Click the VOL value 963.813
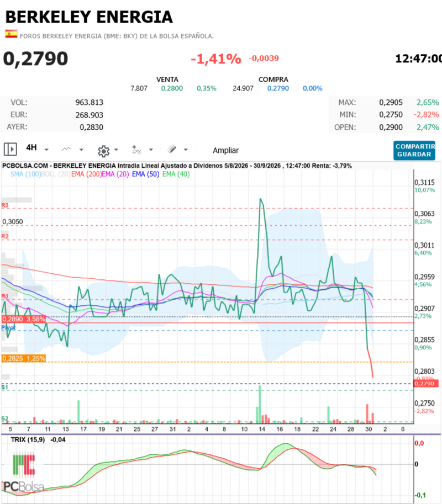 89,103
